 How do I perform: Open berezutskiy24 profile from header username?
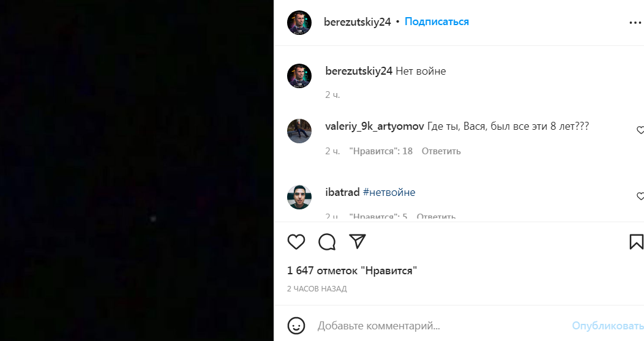358,22
